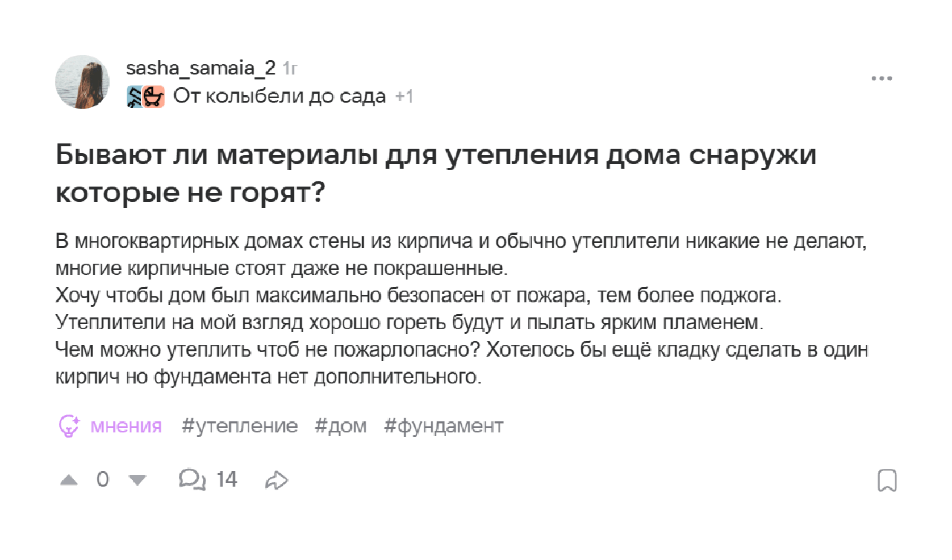Open community 'От колыбели до сада'
952x560 pixels.
click(x=278, y=96)
